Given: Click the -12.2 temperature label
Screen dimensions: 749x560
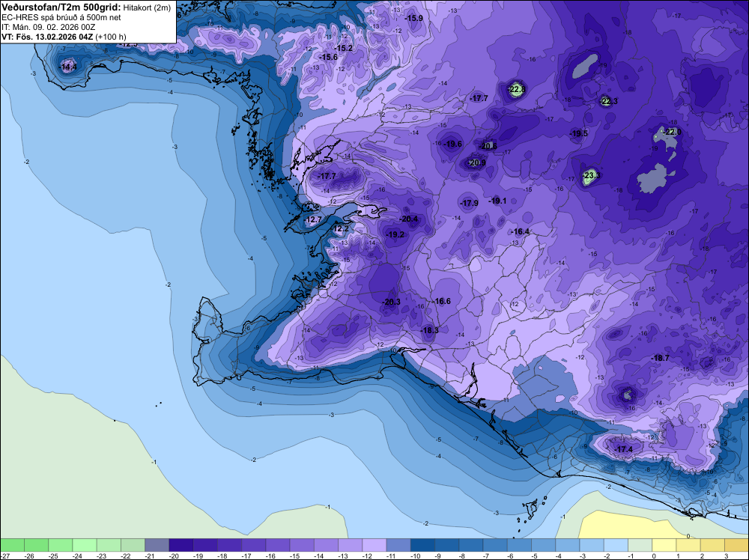Looking at the screenshot, I should [341, 228].
